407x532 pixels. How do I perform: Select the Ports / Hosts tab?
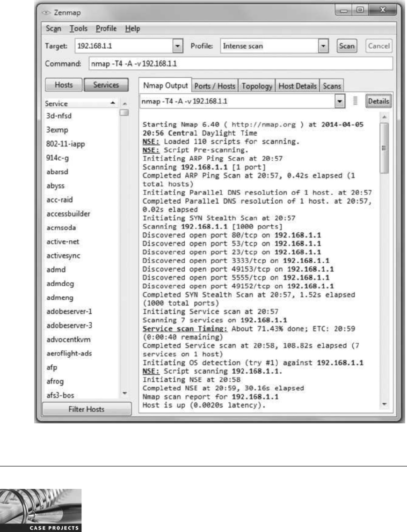(215, 86)
